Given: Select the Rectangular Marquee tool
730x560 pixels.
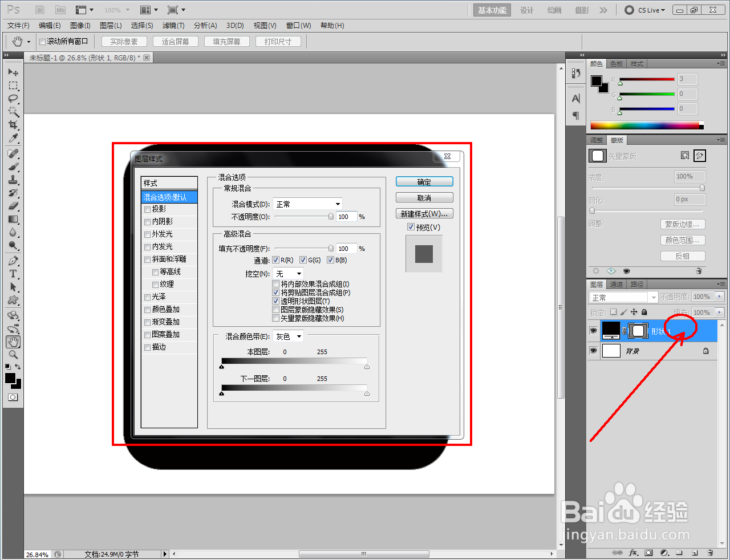Looking at the screenshot, I should [13, 86].
